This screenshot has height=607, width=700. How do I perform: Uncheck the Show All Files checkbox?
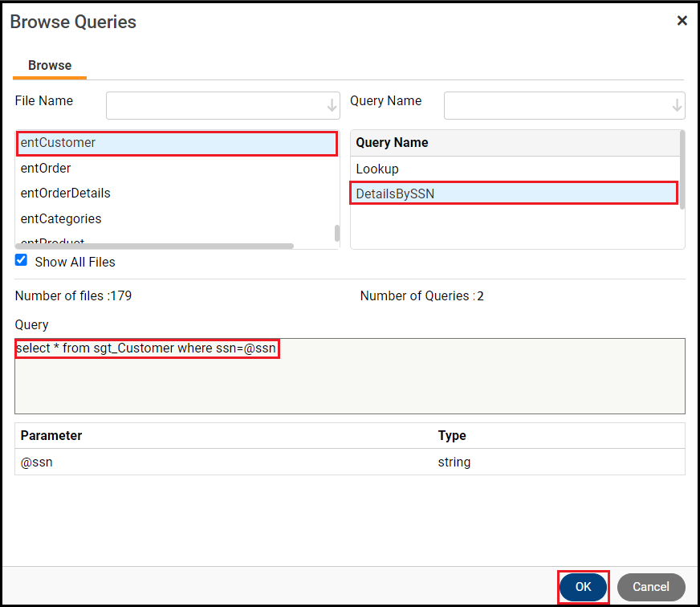coord(22,261)
